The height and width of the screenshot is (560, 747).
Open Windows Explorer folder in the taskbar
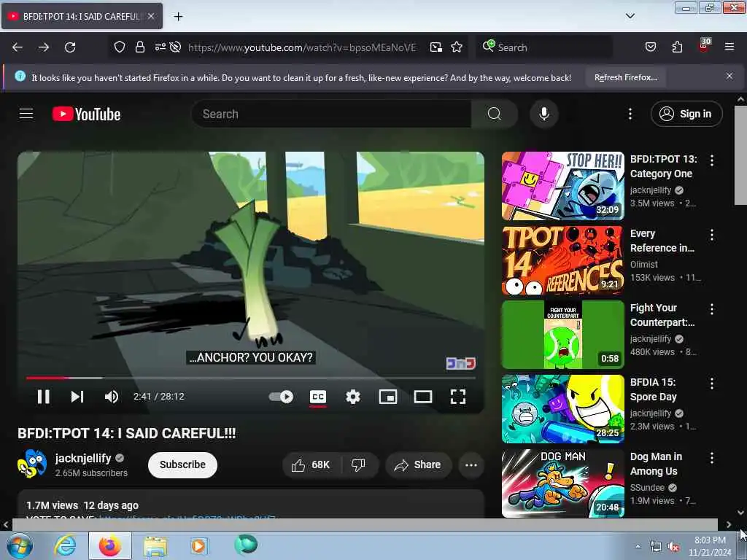point(155,545)
